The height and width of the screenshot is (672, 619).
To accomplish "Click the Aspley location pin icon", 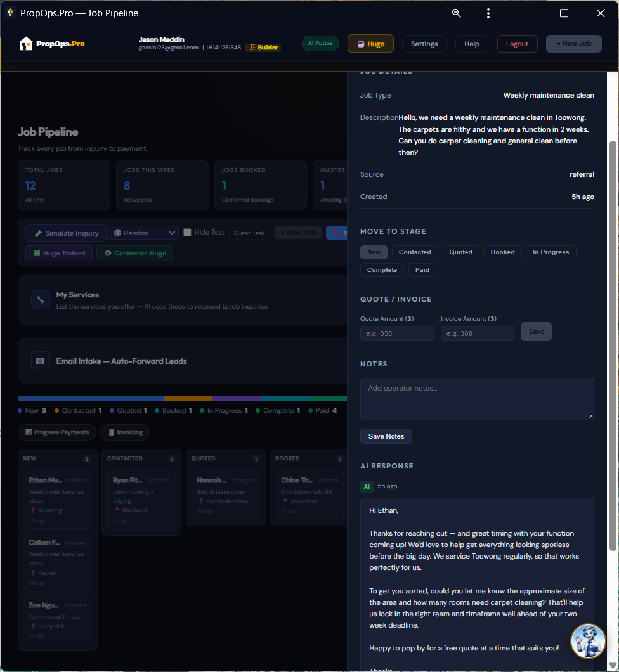I will click(32, 573).
